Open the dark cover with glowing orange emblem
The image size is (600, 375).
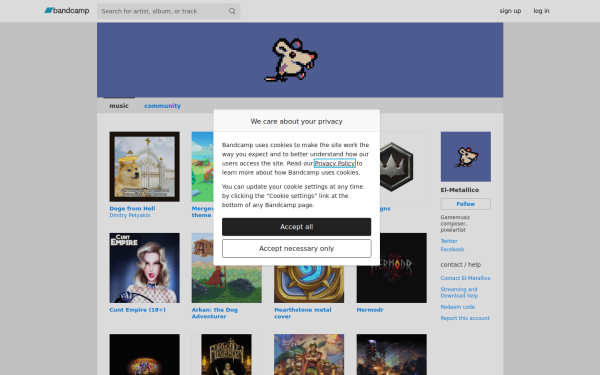[x=144, y=354]
